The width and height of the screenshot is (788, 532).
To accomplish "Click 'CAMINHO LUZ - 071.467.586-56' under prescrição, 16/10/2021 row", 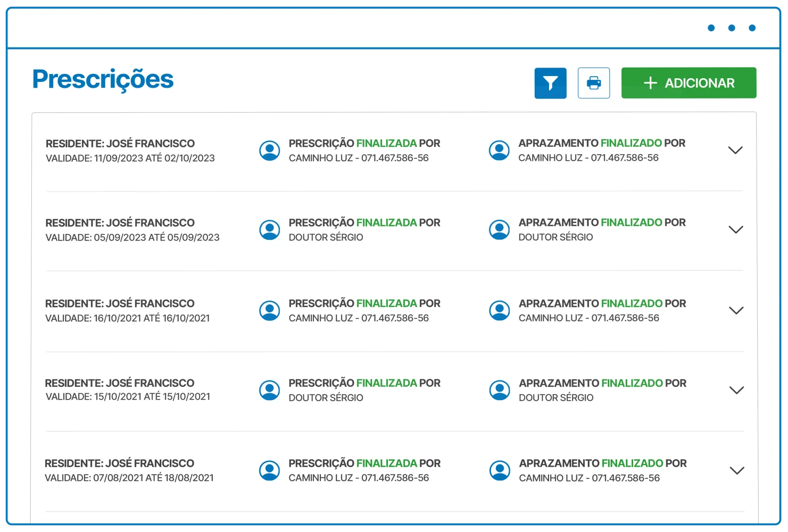I will [359, 318].
